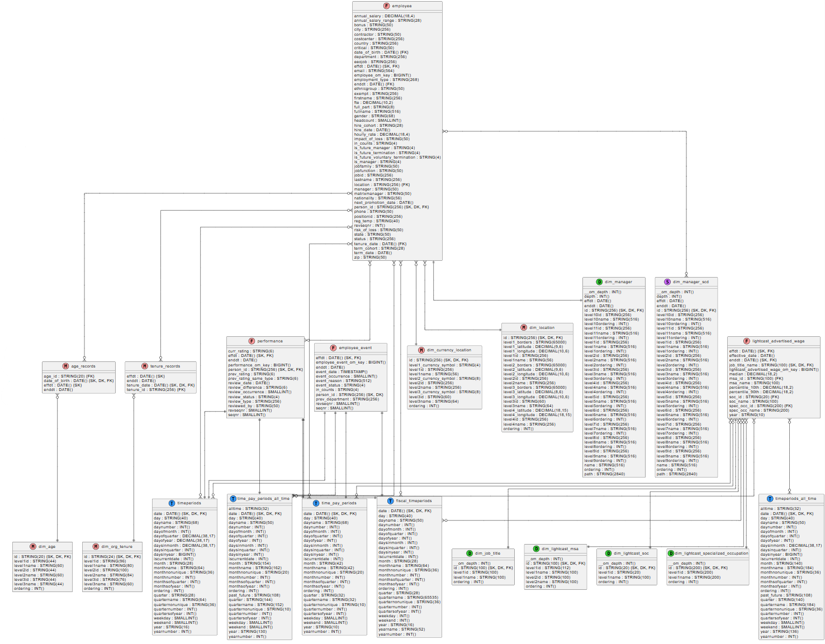Screen dimensions: 825x644
Task: Click the M icon on dim_location header
Action: tap(524, 328)
